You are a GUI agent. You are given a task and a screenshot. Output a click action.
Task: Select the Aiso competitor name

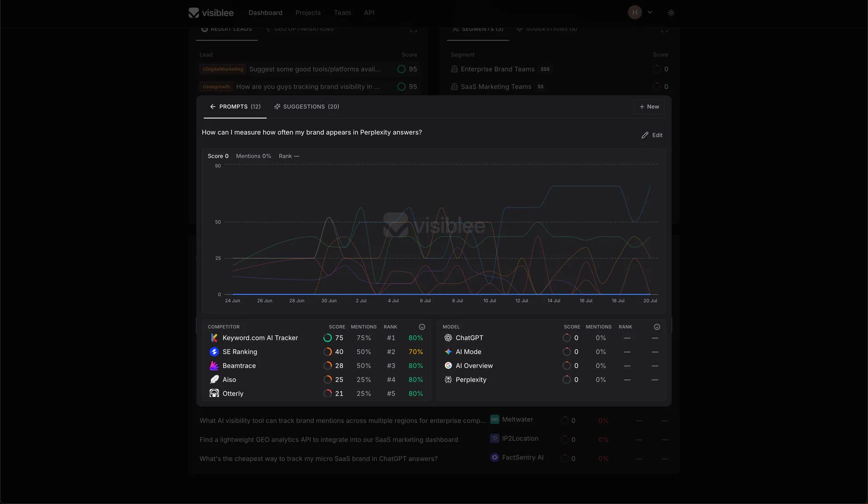(x=229, y=380)
